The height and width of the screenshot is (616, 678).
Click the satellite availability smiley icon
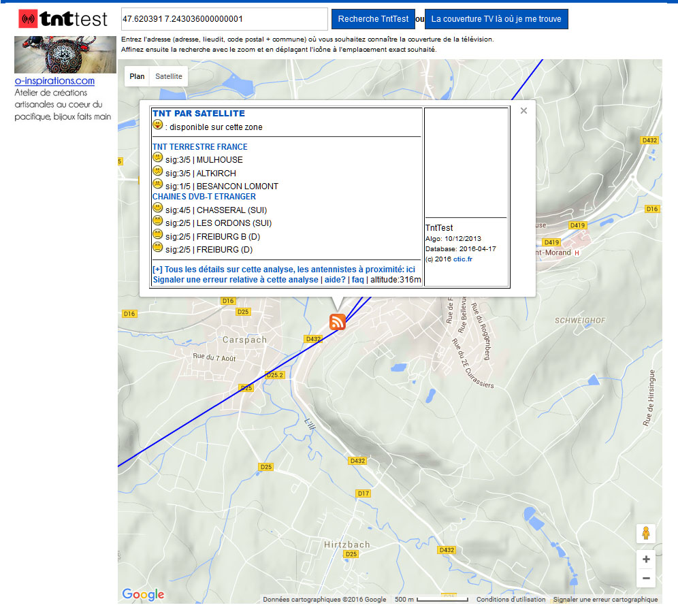point(157,125)
